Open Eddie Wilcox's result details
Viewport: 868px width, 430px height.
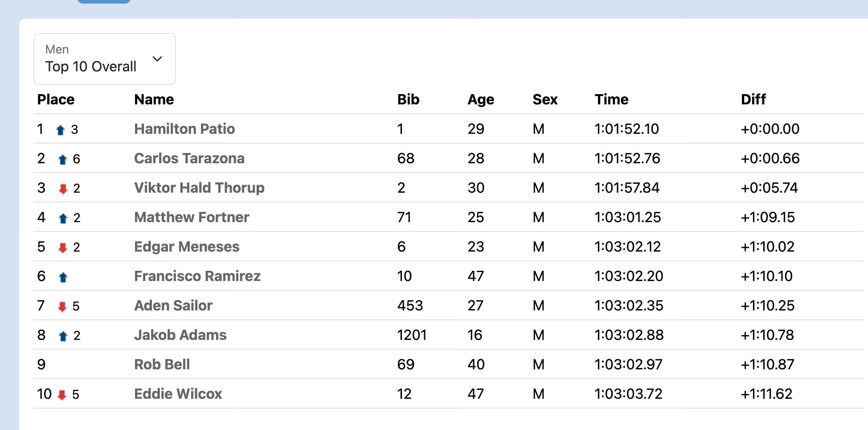[x=178, y=394]
